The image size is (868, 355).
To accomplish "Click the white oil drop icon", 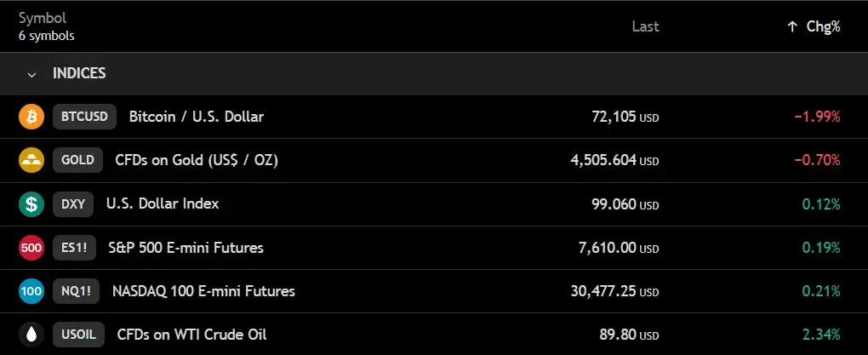I will (31, 335).
